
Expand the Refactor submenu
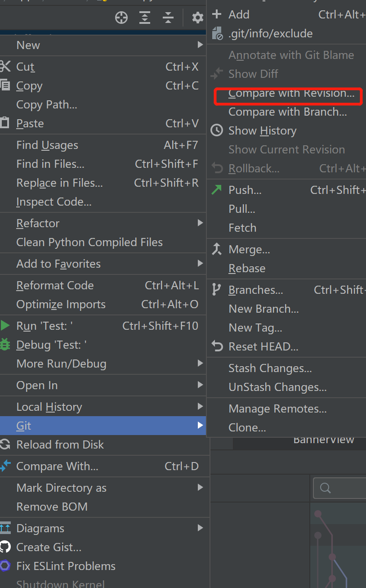coord(200,223)
